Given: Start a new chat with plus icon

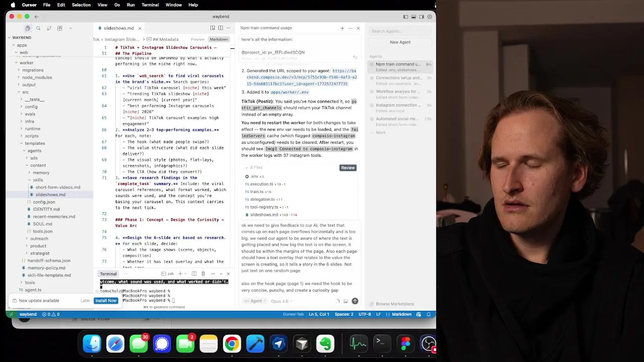Looking at the screenshot, I should click(x=342, y=28).
